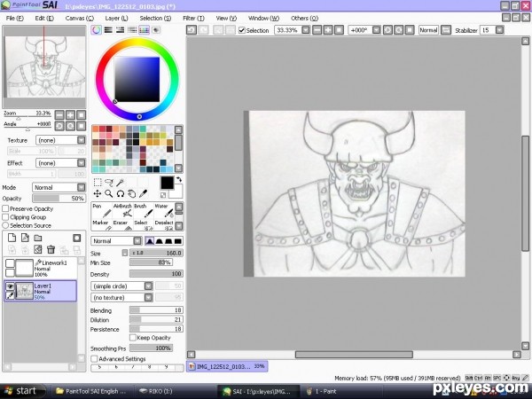Select the Layer1 layer row
The image size is (532, 399).
(x=41, y=291)
